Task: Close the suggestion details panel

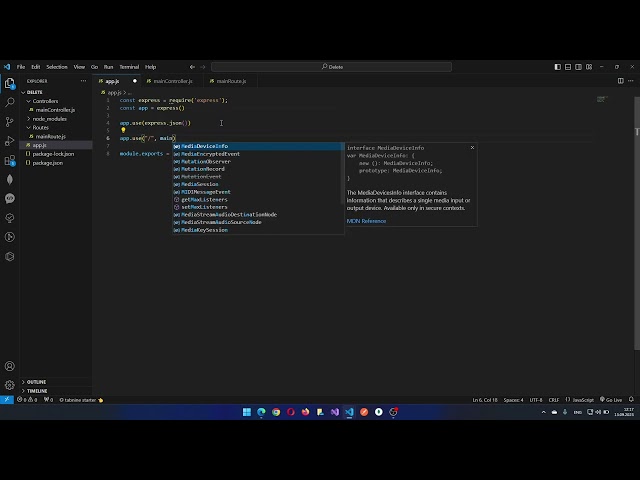Action: point(472,148)
